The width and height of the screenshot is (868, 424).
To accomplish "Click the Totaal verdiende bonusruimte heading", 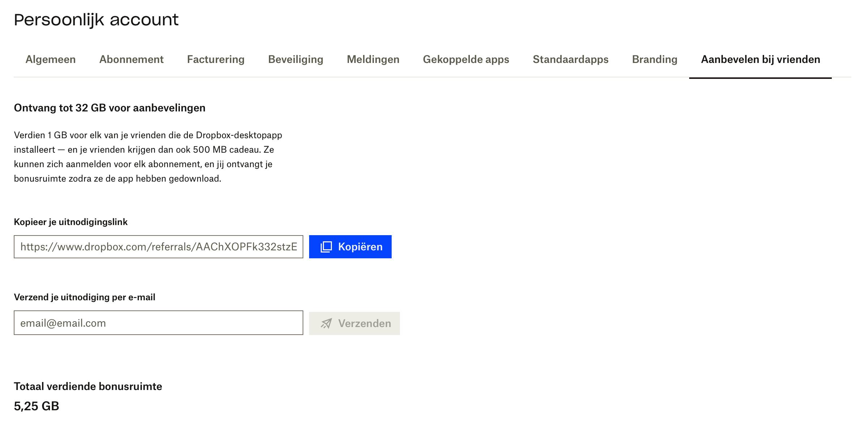I will pos(88,386).
